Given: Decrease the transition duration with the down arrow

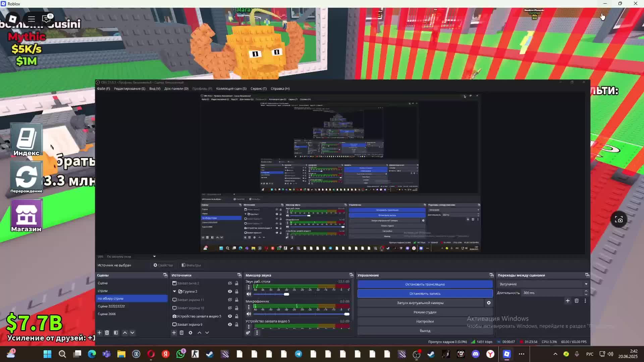Looking at the screenshot, I should [x=586, y=294].
